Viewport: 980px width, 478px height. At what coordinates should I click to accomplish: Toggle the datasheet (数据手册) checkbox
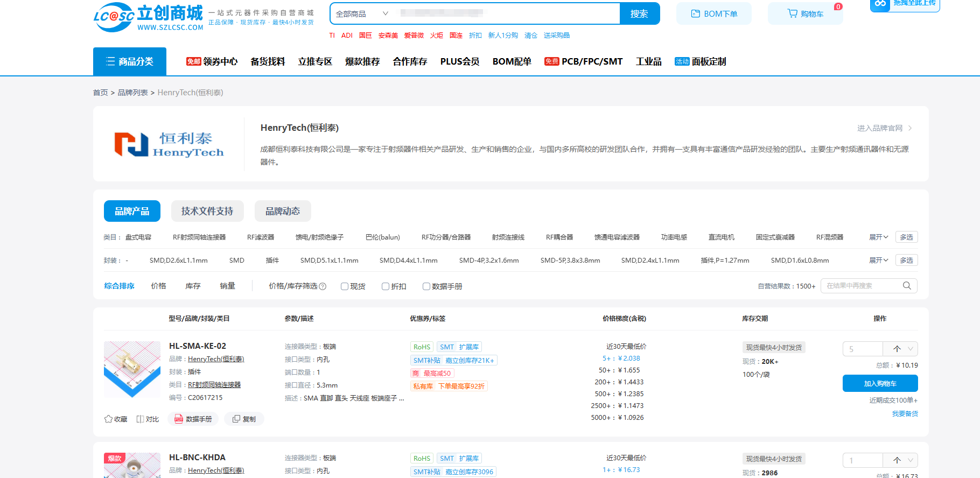click(426, 286)
